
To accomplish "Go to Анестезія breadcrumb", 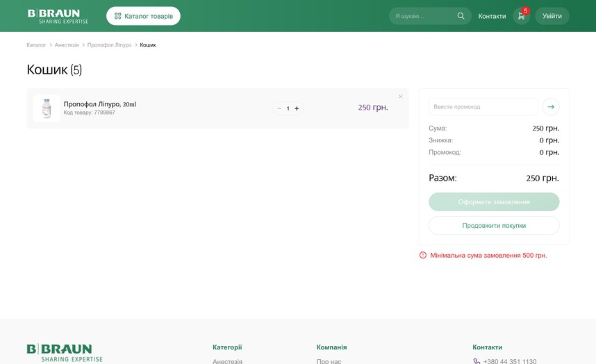I will point(67,45).
